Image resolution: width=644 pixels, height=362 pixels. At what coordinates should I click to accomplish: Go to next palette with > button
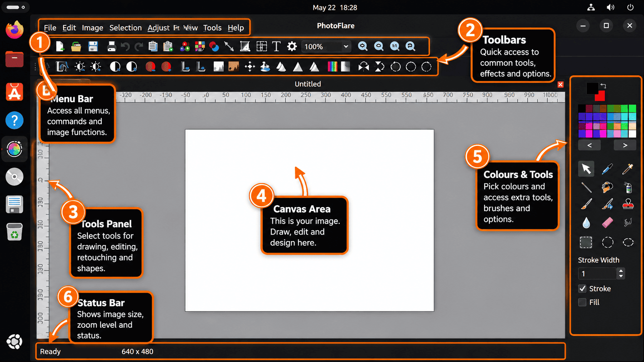click(625, 145)
